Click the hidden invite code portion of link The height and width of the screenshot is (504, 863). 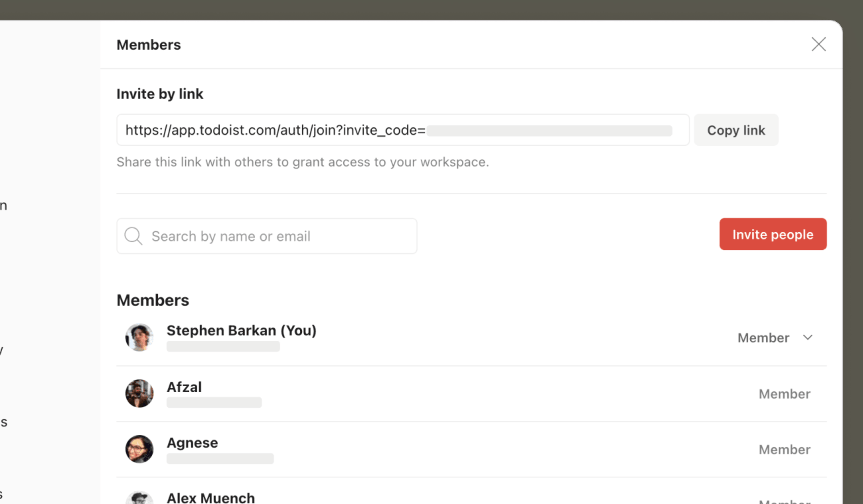(x=549, y=131)
